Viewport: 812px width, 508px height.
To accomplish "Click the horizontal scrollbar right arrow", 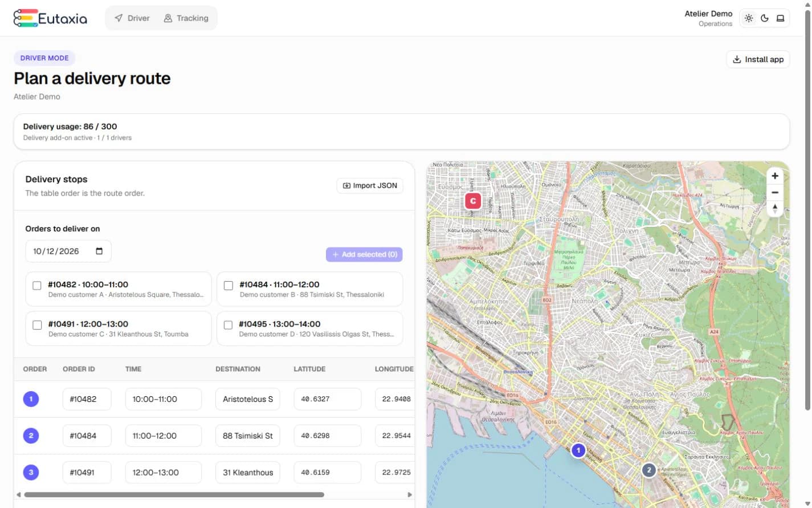I will click(409, 495).
